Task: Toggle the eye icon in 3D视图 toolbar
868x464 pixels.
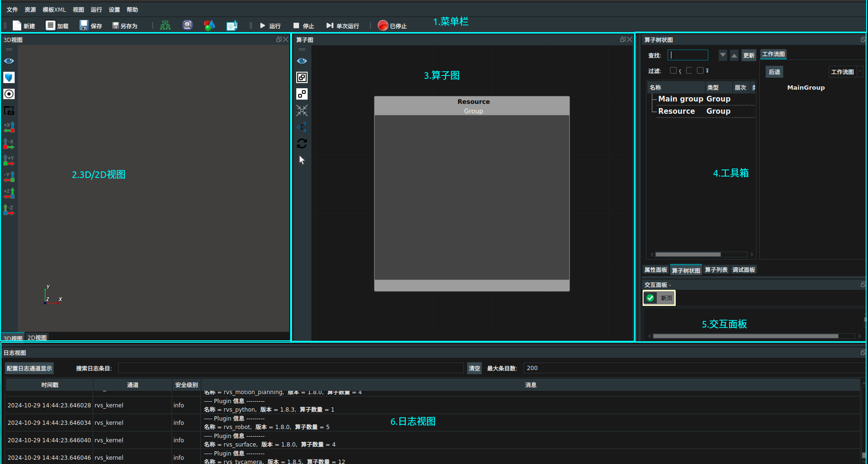Action: [x=9, y=61]
